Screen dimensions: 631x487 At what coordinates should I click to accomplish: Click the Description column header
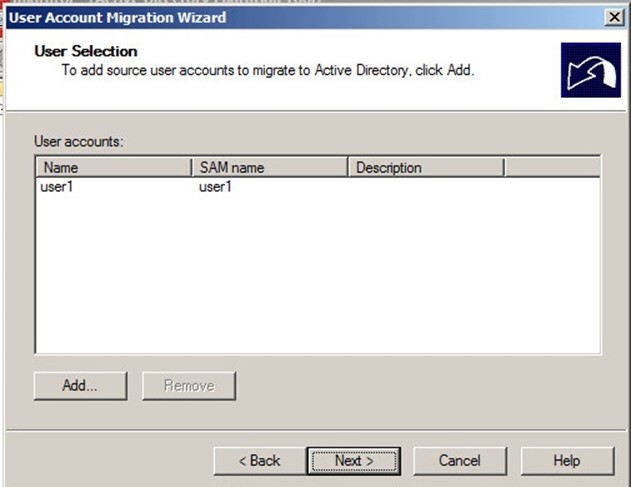coord(425,167)
